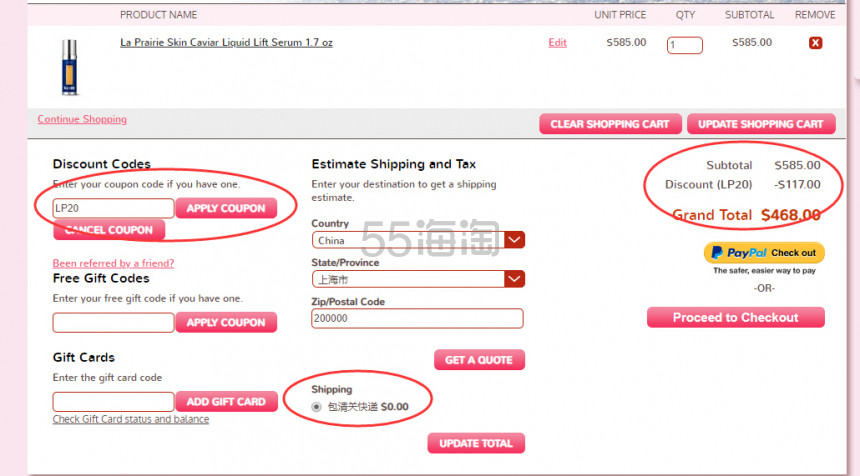The image size is (860, 476).
Task: Apply the LP20 discount coupon
Action: (226, 208)
